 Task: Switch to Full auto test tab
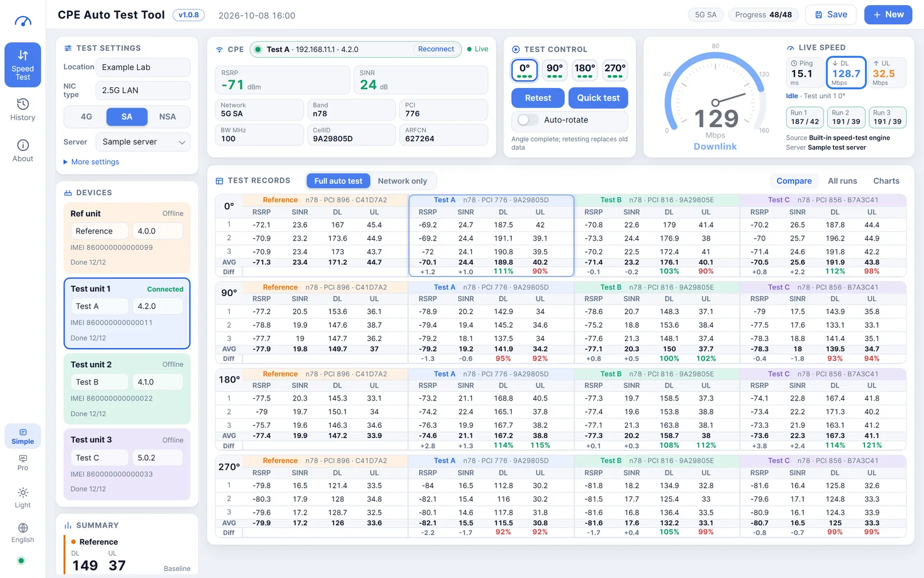(x=338, y=181)
